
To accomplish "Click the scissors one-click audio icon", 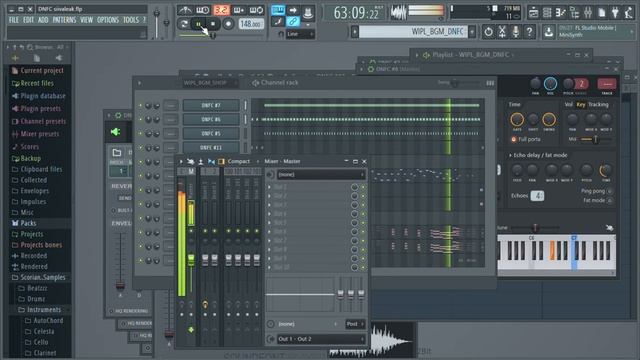I will pyautogui.click(x=502, y=31).
